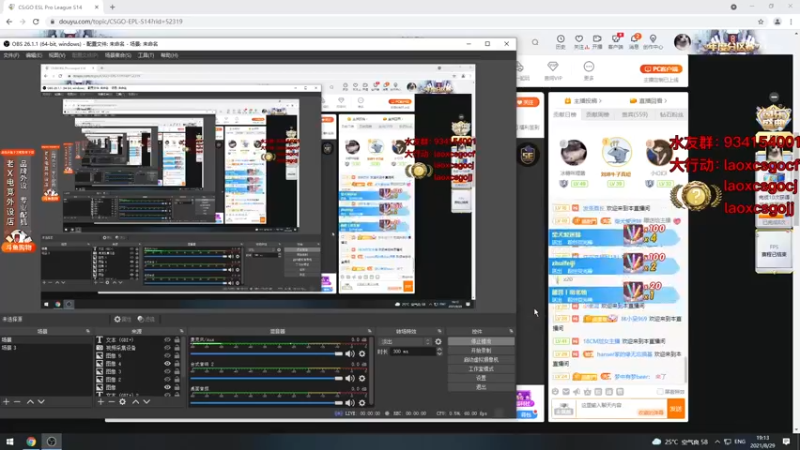The height and width of the screenshot is (450, 800).
Task: Click the stop streaming button in OBS controls
Action: [481, 341]
